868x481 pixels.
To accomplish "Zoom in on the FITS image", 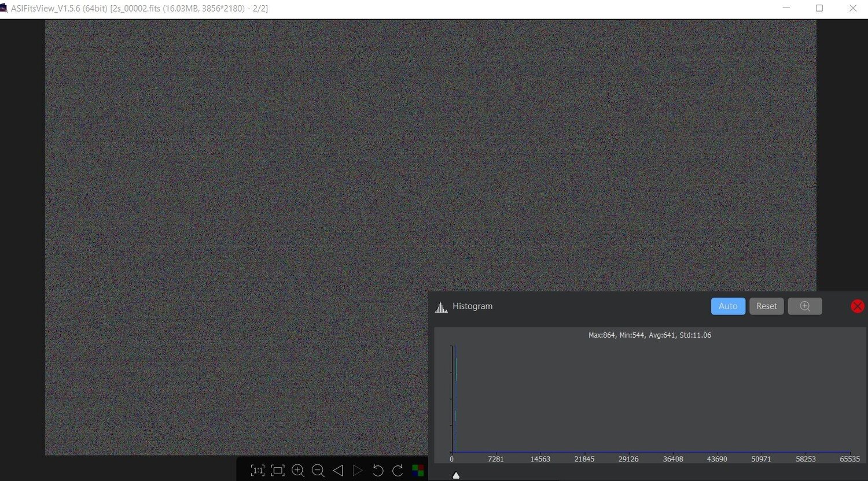I will coord(298,471).
